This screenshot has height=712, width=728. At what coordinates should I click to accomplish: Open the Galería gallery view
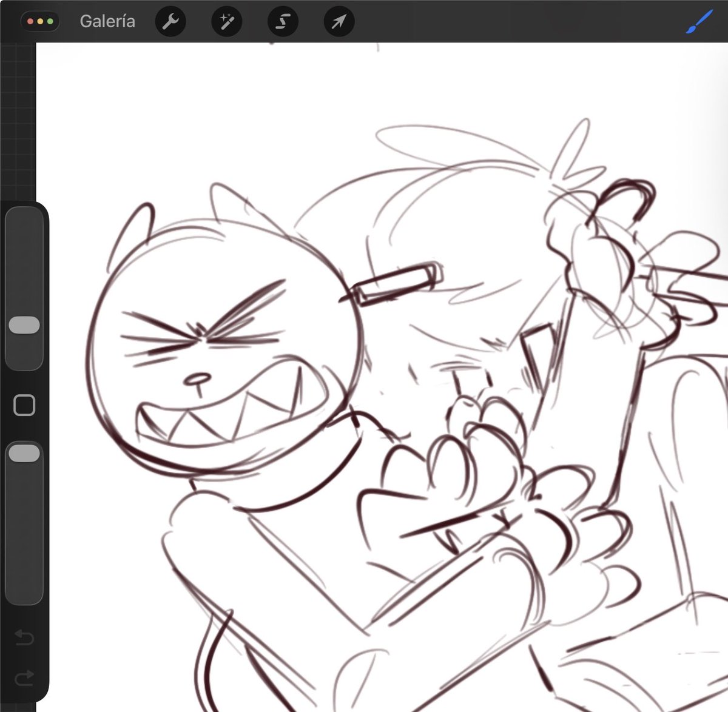107,21
